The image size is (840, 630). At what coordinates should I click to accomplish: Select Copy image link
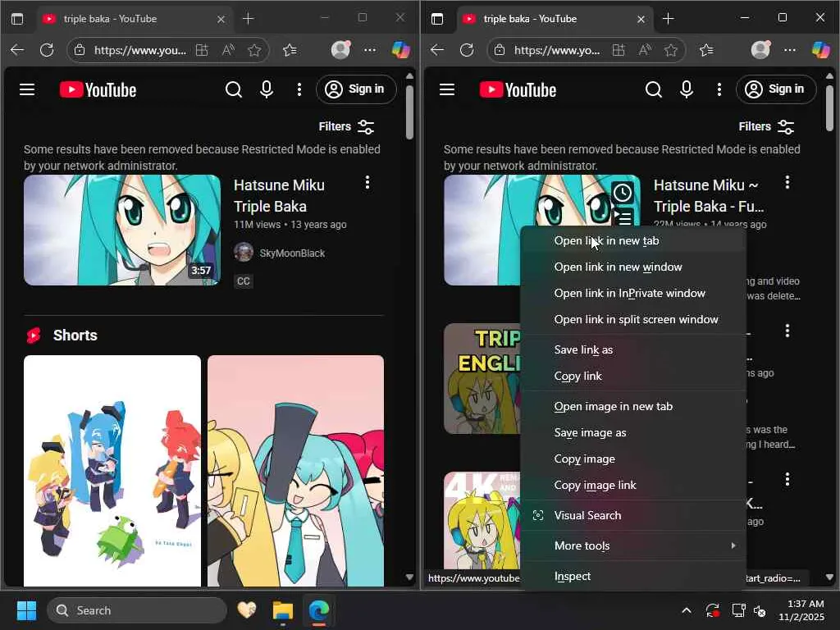coord(634,486)
